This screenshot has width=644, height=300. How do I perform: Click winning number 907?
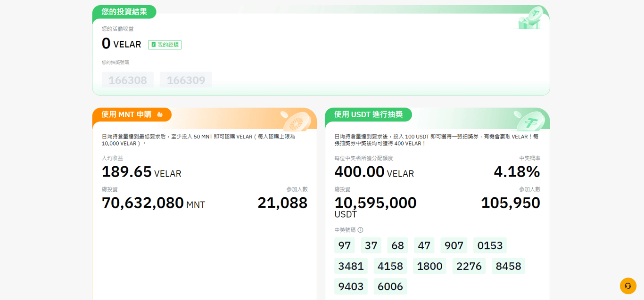click(x=454, y=245)
